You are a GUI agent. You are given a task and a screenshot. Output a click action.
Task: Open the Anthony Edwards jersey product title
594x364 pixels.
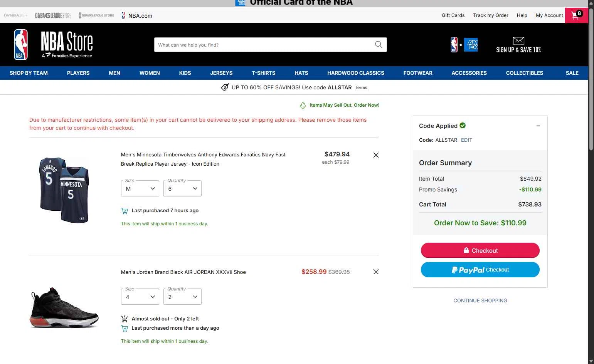(203, 159)
